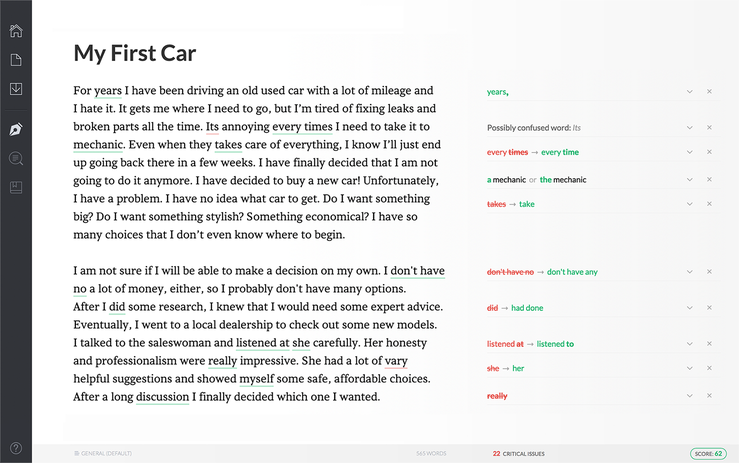This screenshot has height=463, width=739.
Task: Click the download document icon
Action: (16, 89)
